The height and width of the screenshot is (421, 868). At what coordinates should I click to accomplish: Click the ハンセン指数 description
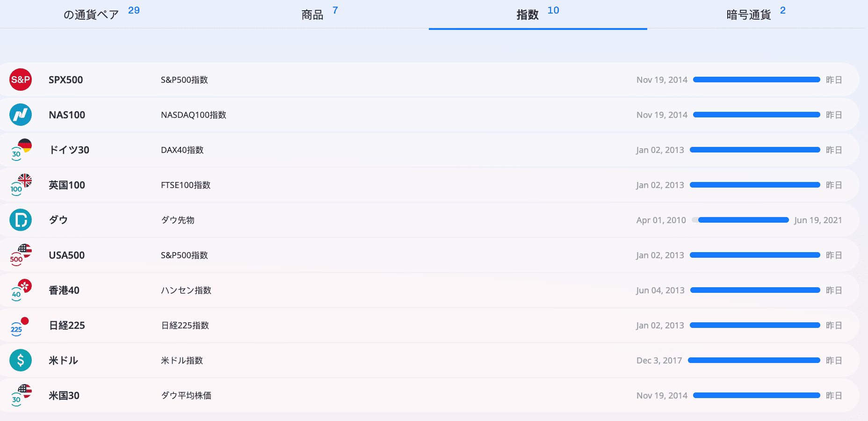[186, 290]
